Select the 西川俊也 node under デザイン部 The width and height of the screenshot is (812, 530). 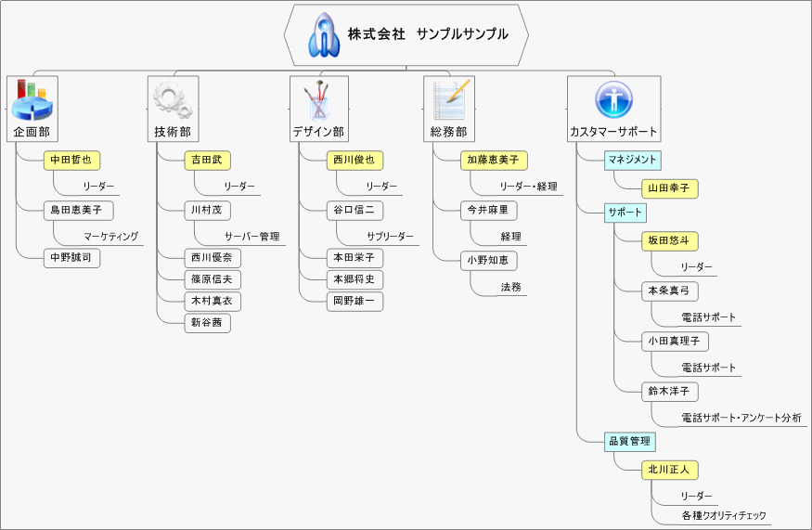[354, 160]
